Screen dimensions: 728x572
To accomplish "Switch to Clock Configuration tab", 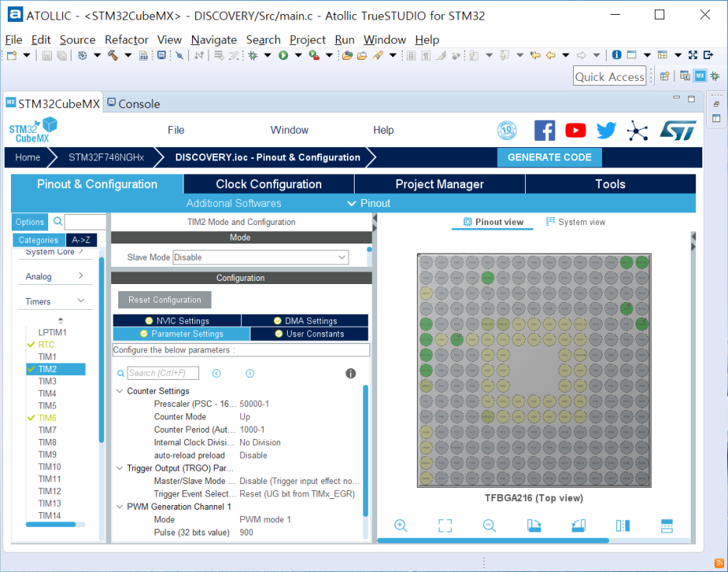I will pos(268,184).
